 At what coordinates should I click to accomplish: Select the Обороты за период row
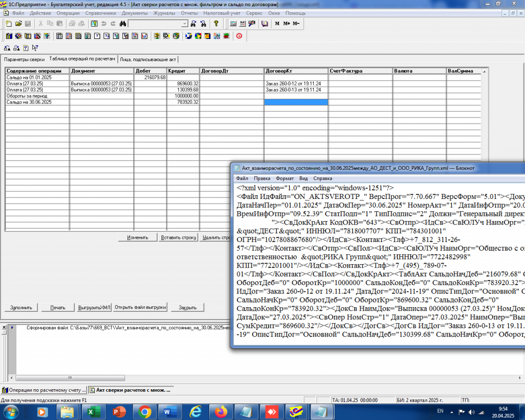pos(244,96)
